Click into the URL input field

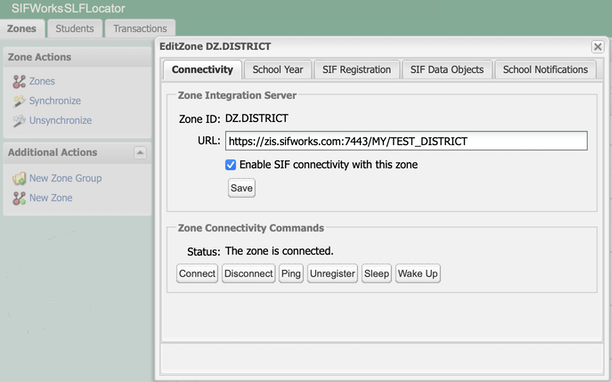tap(406, 141)
